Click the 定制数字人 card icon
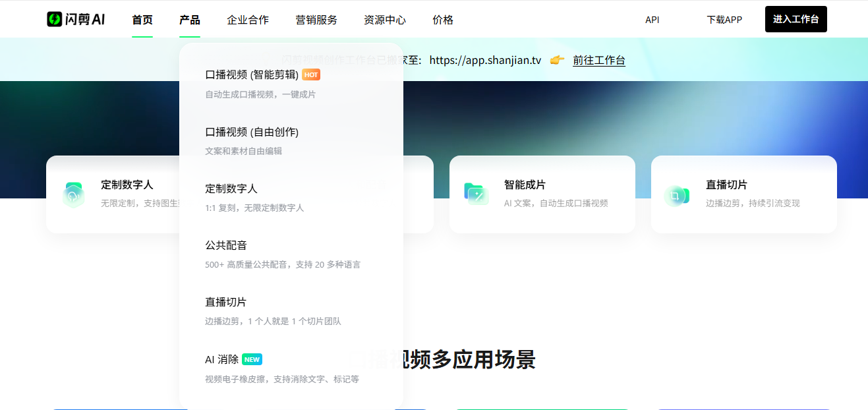 pos(73,195)
